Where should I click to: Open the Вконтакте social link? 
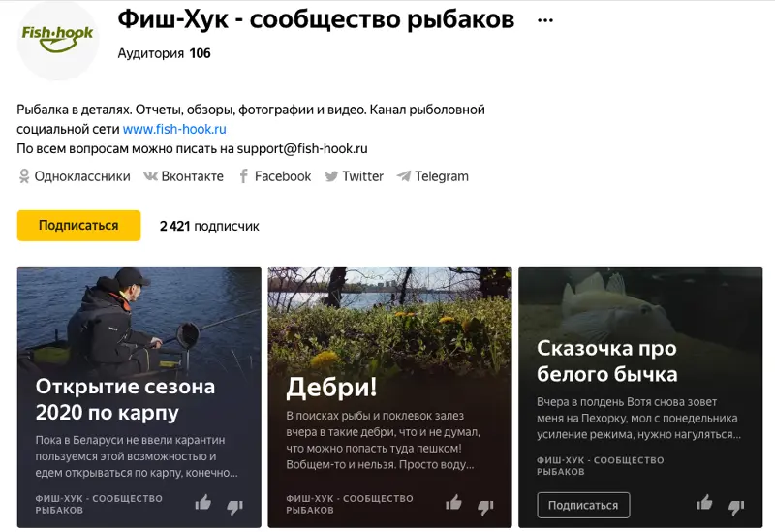coord(183,176)
